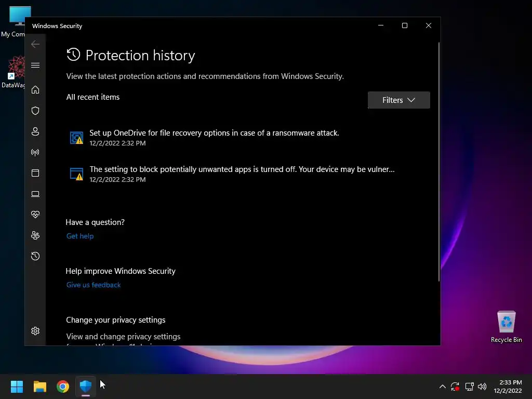Go back using the back arrow

[x=35, y=44]
